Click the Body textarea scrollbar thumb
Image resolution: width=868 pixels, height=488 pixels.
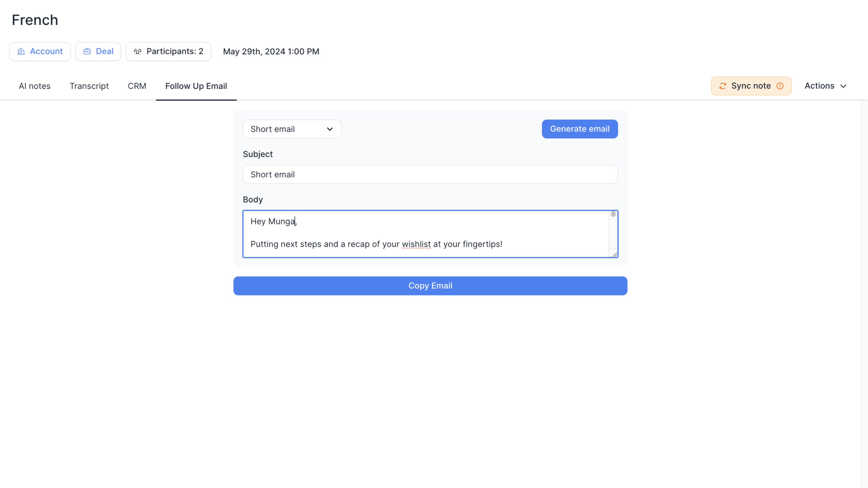point(613,214)
